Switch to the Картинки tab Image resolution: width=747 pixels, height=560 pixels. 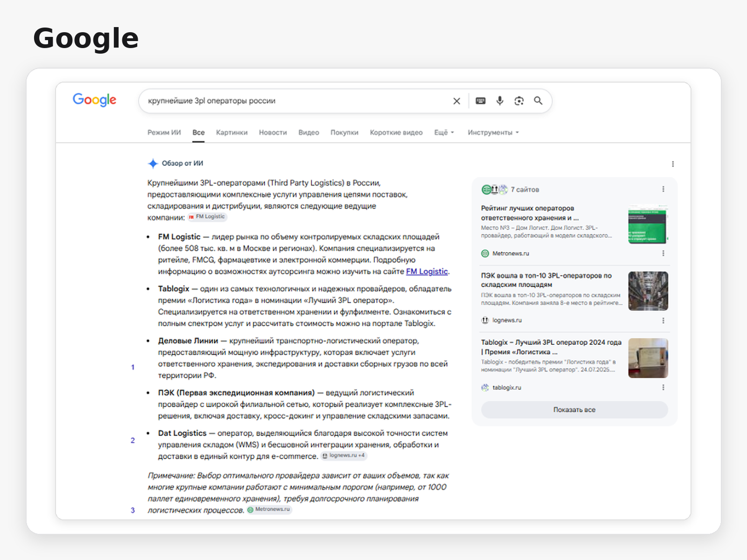[x=232, y=133]
